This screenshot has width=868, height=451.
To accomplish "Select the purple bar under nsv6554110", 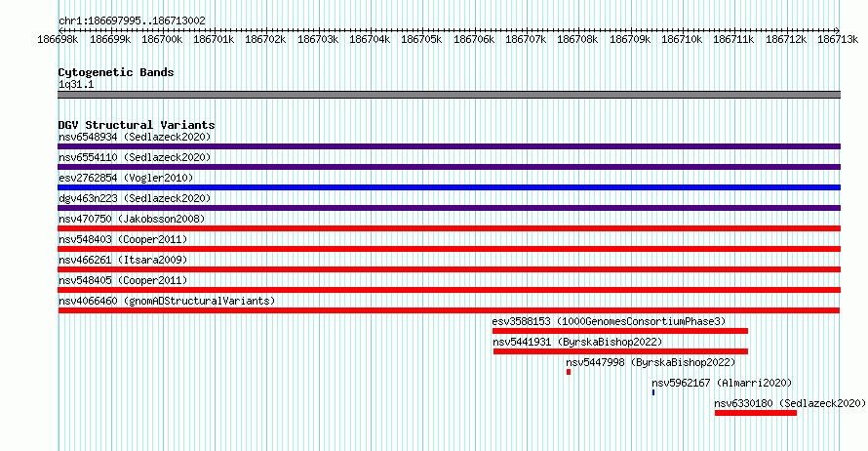I will pyautogui.click(x=449, y=167).
